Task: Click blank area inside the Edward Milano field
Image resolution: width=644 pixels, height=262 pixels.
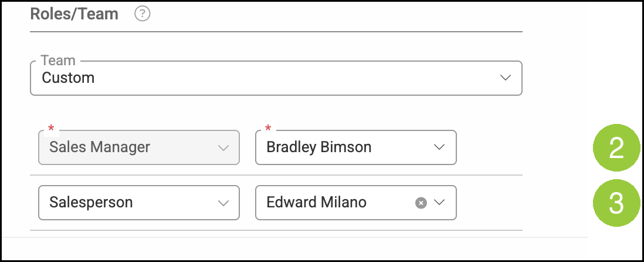Action: click(x=390, y=203)
